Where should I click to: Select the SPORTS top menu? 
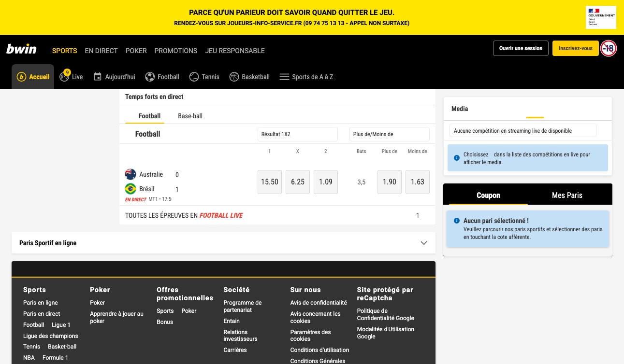[x=65, y=51]
